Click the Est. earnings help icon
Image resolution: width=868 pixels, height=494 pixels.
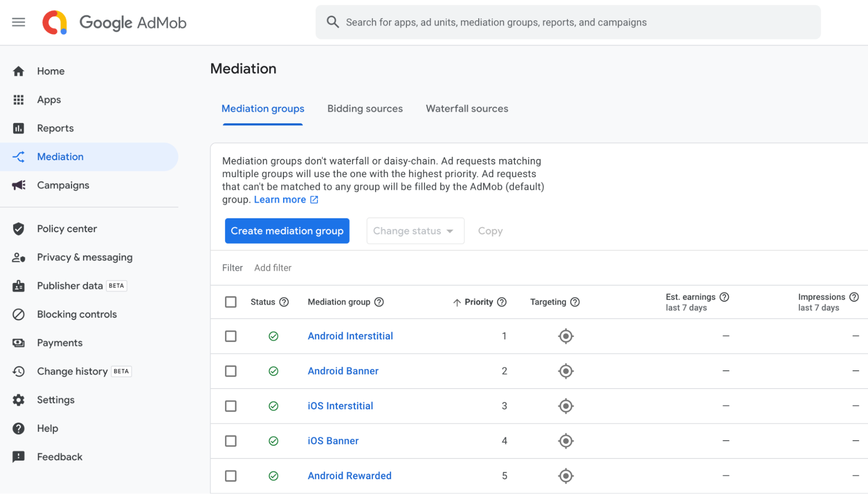point(724,297)
